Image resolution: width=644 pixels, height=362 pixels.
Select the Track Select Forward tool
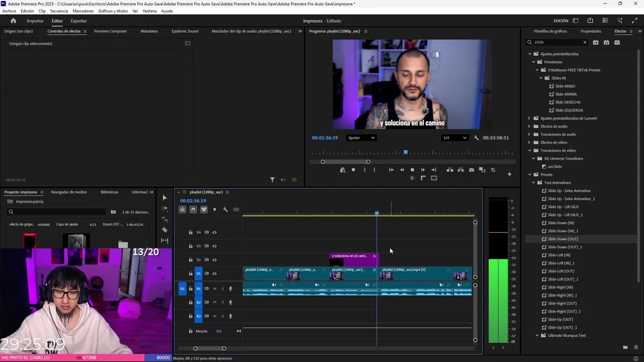coord(165,208)
